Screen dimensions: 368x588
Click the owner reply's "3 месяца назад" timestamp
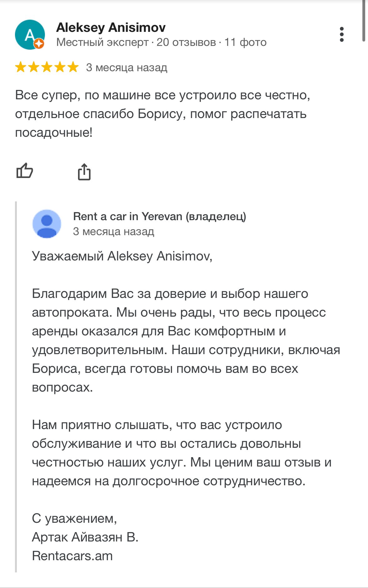(x=114, y=231)
